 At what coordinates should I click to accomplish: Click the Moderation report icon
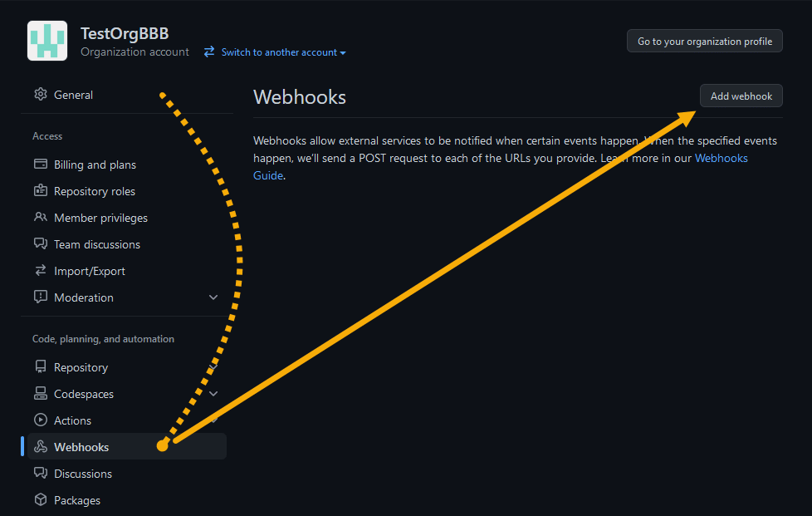coord(40,297)
